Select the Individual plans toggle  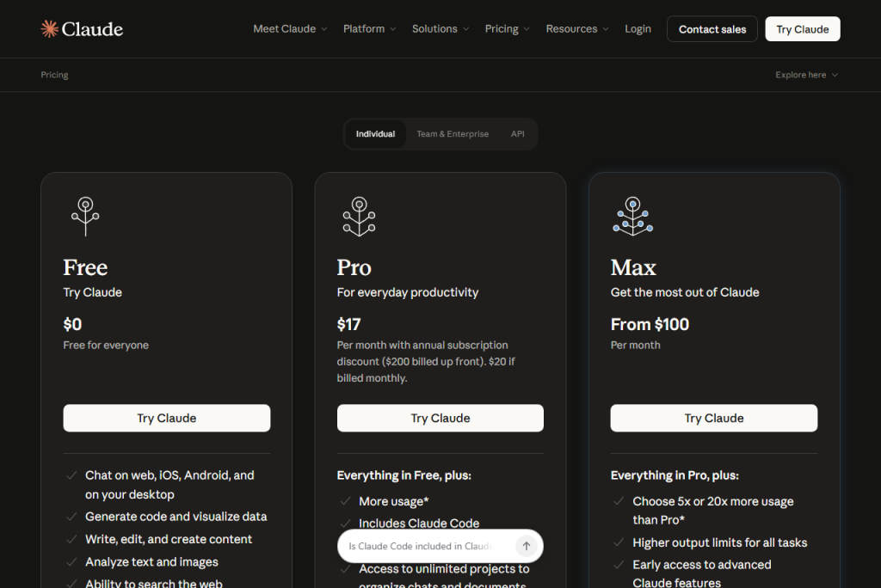click(375, 134)
